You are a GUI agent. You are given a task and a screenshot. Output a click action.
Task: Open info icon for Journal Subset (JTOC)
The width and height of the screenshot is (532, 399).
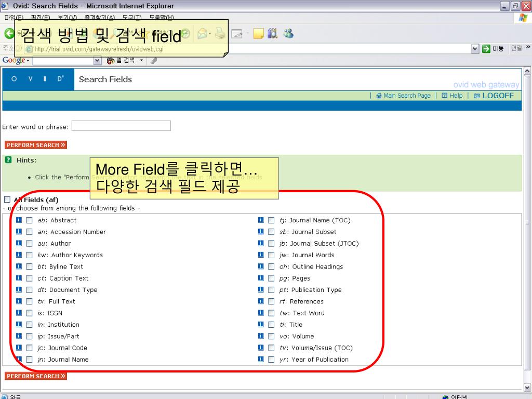261,243
